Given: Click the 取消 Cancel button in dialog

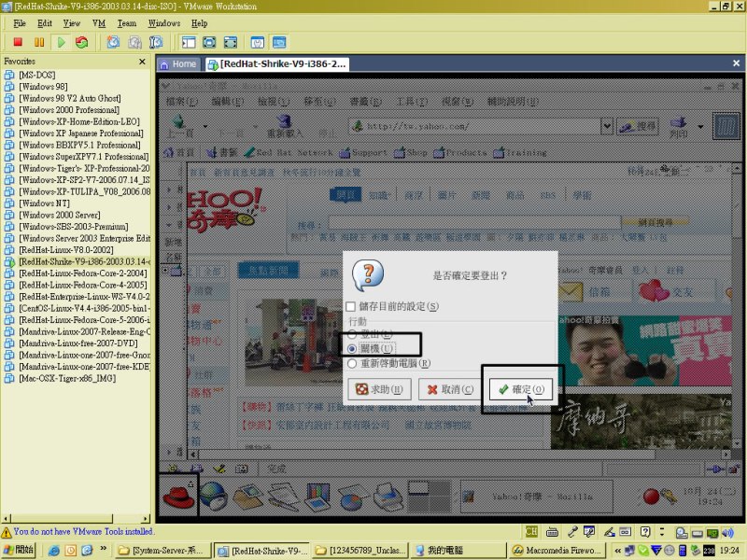Looking at the screenshot, I should [x=450, y=389].
